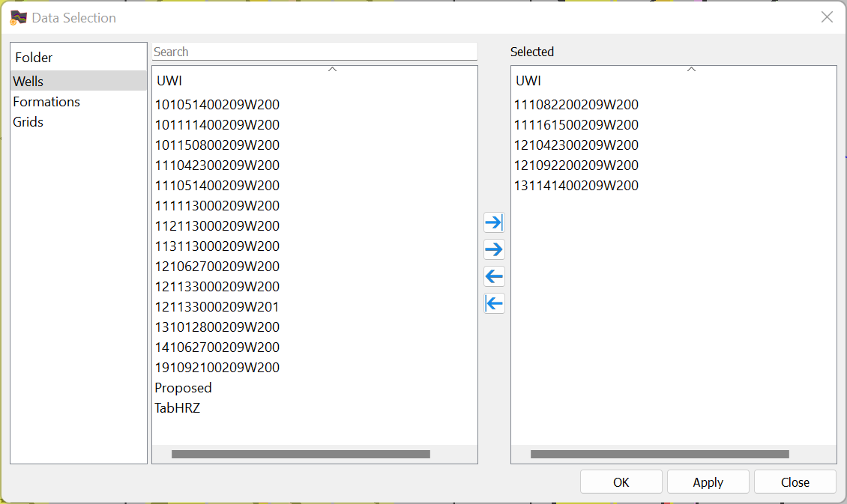Screen dimensions: 847x504
Task: Select UWI 131141400209W200 in Selected list
Action: (x=576, y=185)
